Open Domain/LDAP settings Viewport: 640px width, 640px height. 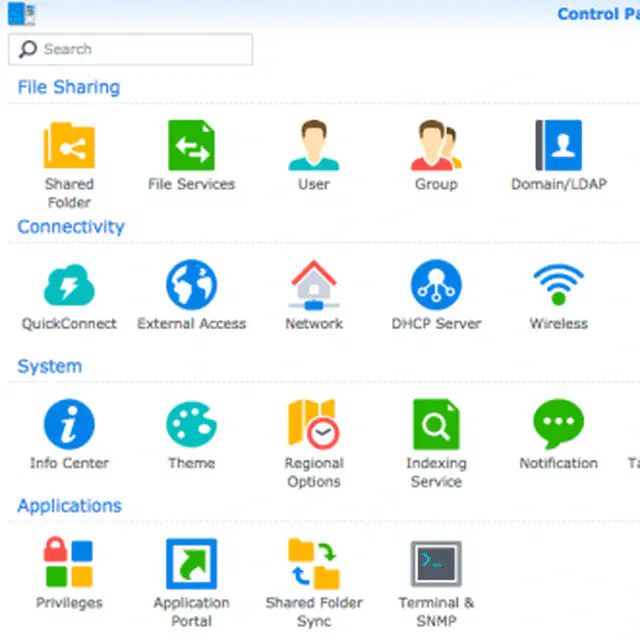pos(558,147)
